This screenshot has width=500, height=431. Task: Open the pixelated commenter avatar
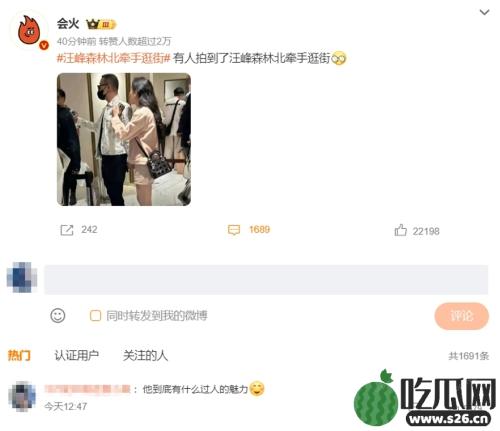tap(22, 396)
